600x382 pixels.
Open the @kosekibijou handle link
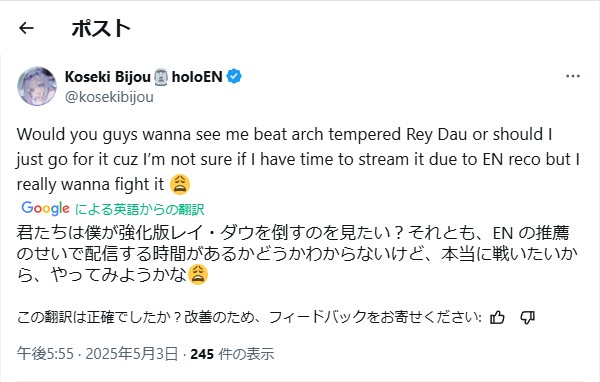(x=109, y=97)
